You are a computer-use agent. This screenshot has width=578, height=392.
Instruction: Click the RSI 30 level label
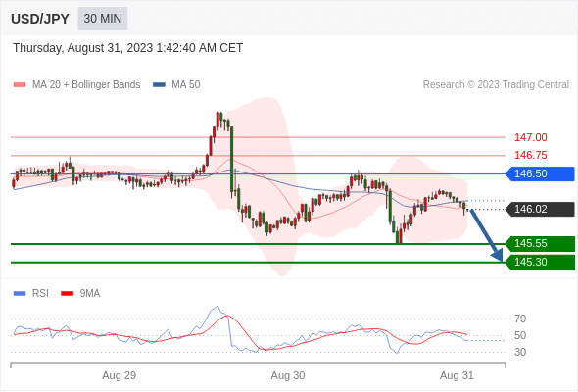[x=520, y=352]
